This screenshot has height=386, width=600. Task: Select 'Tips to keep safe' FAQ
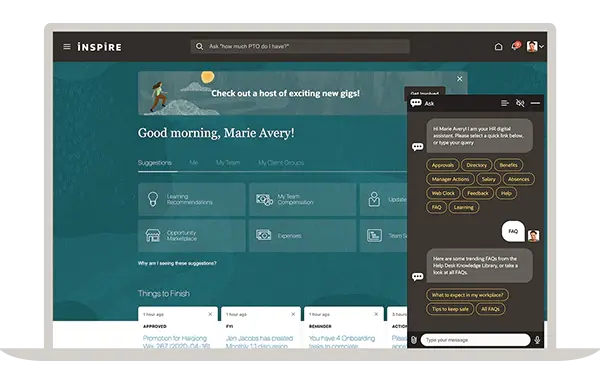pyautogui.click(x=450, y=309)
